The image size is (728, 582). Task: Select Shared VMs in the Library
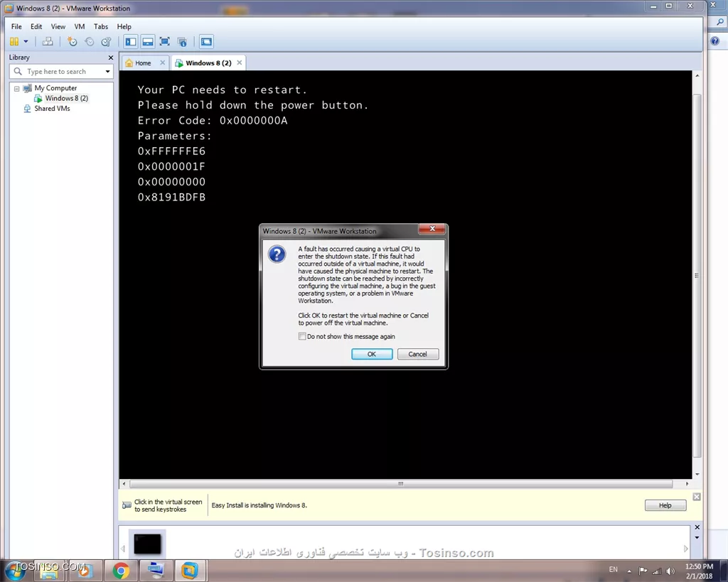[52, 109]
